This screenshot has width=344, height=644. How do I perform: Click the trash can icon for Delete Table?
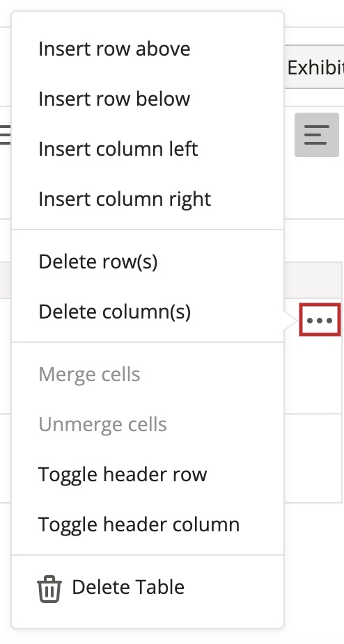click(x=49, y=588)
